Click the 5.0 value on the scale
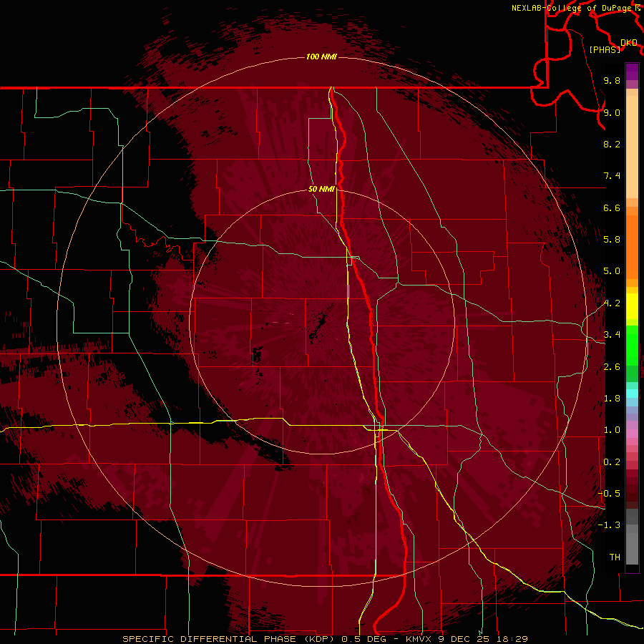The width and height of the screenshot is (644, 644). click(x=612, y=271)
